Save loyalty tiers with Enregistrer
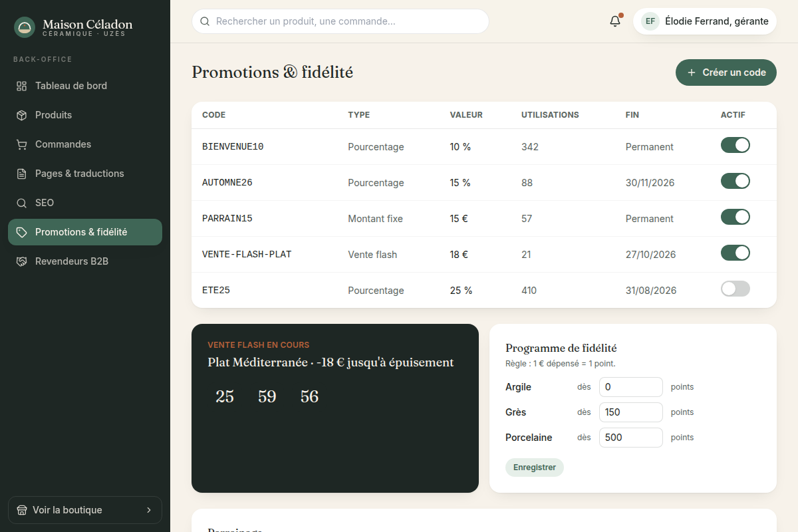Screen dimensions: 798x532 [535, 467]
